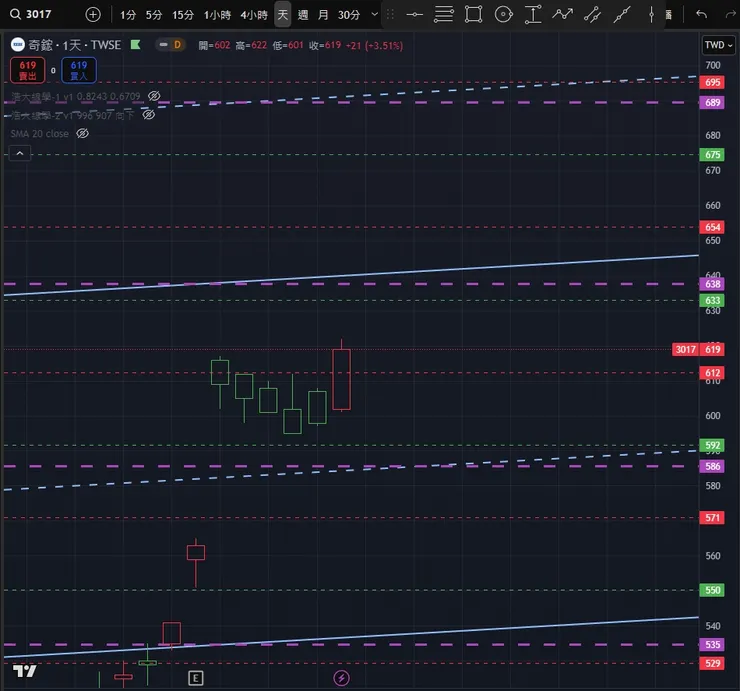
Task: Click the 633 green price label
Action: 712,300
